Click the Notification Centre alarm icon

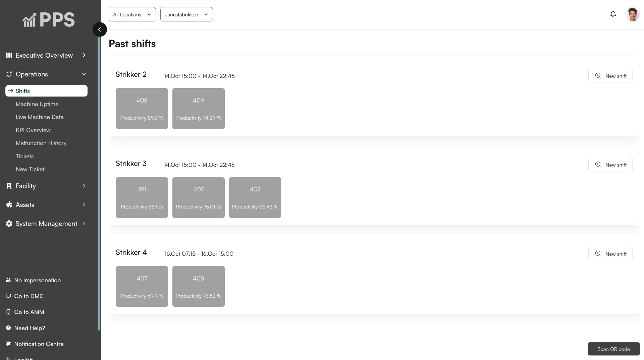click(x=8, y=344)
